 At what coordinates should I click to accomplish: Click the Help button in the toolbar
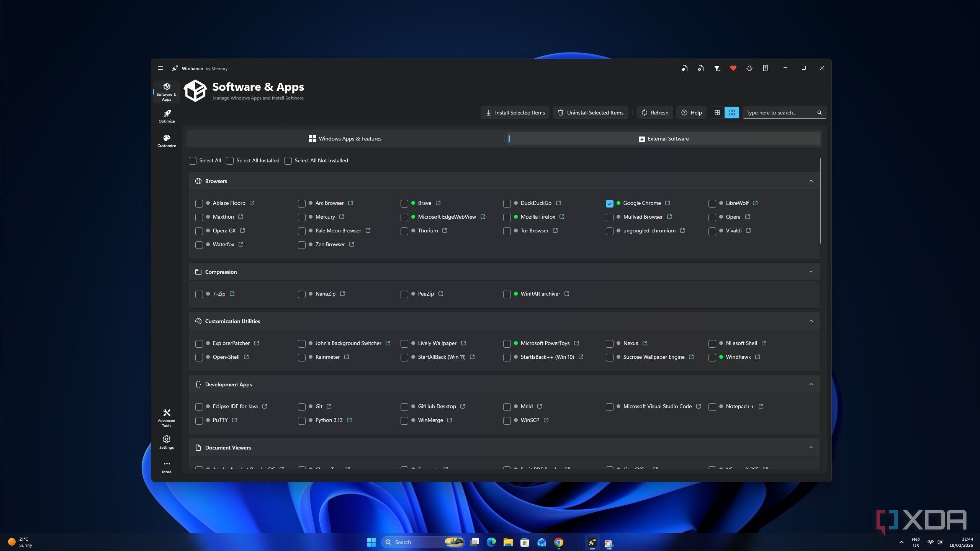pyautogui.click(x=691, y=113)
